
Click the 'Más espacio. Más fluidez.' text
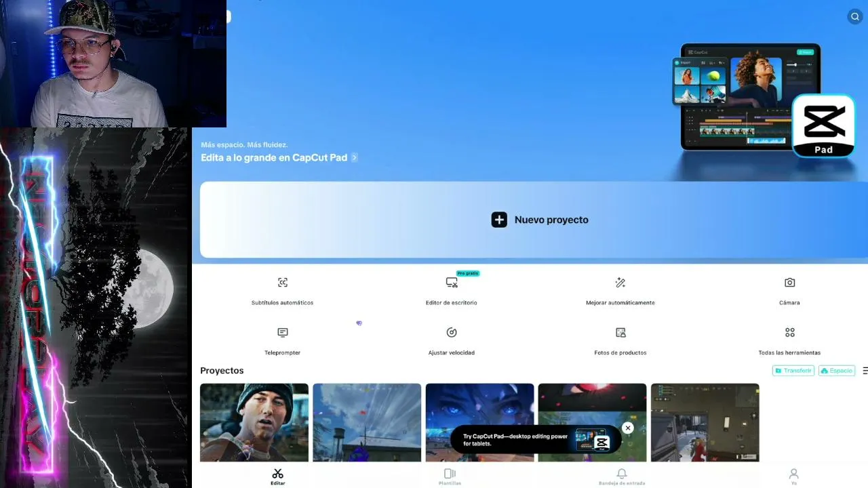[x=244, y=145]
